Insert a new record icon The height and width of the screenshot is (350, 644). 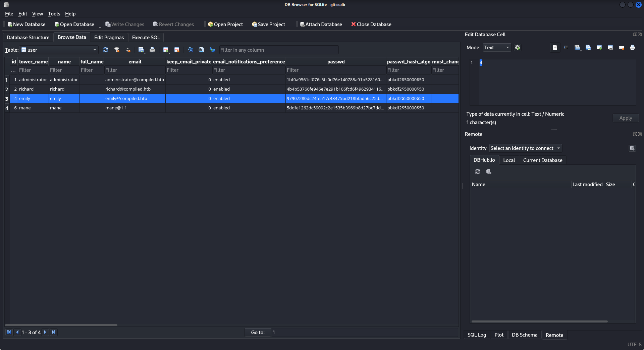coord(166,50)
